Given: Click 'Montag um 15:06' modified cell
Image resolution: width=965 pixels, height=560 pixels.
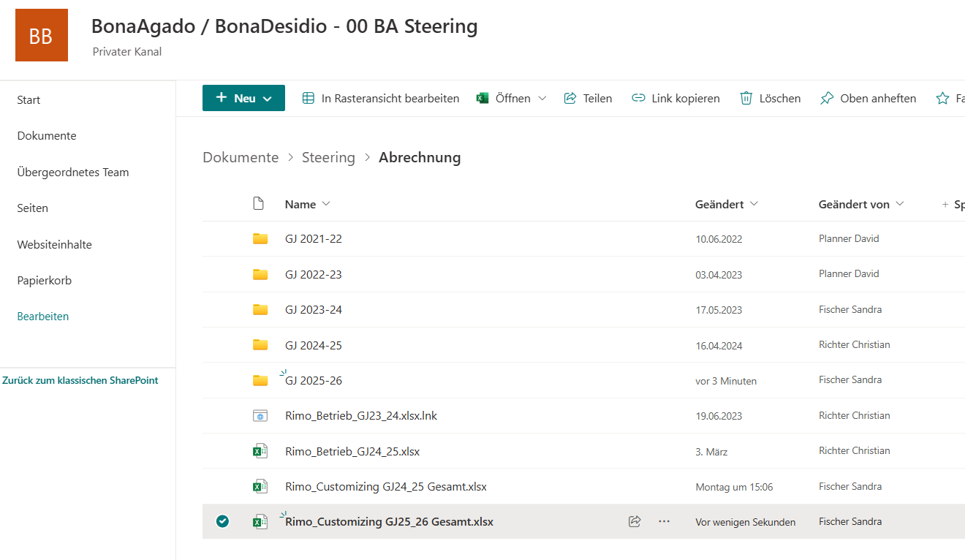Looking at the screenshot, I should tap(734, 487).
